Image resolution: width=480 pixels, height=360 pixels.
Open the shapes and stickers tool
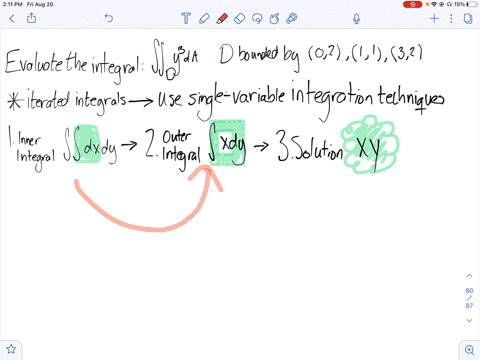274,18
